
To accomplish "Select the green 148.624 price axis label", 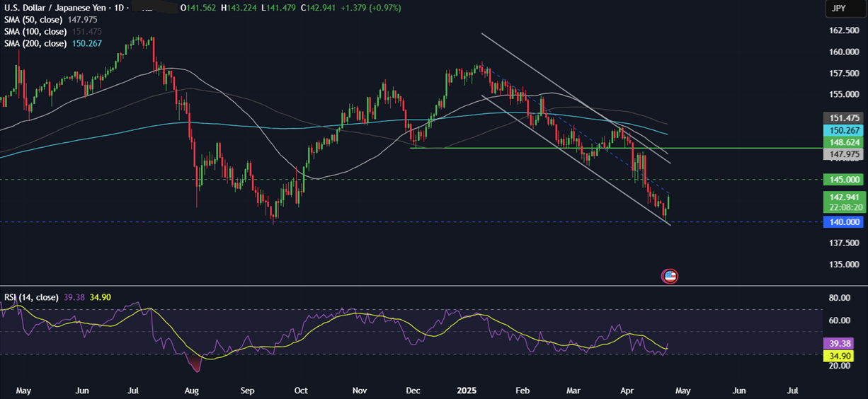I will pyautogui.click(x=844, y=143).
